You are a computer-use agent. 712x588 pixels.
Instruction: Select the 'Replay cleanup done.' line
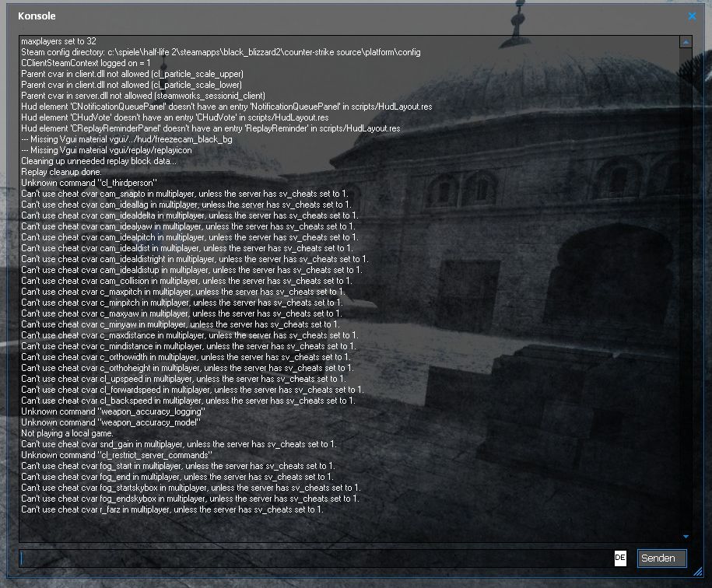61,172
